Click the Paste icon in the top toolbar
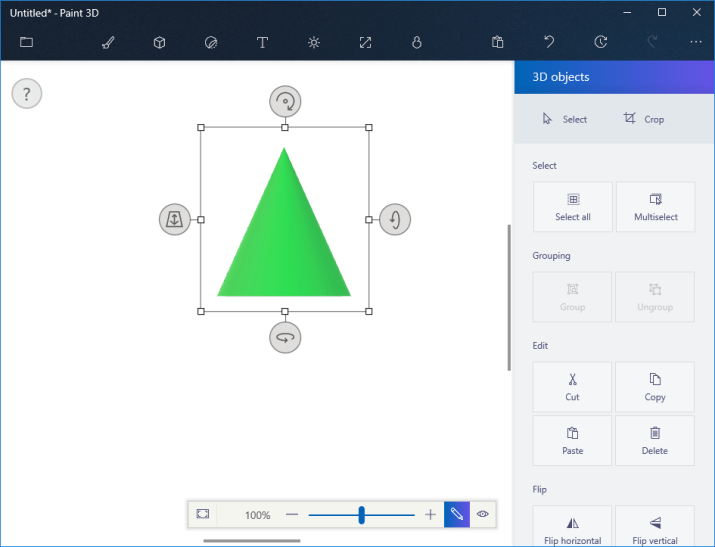Viewport: 715px width, 547px height. (497, 42)
